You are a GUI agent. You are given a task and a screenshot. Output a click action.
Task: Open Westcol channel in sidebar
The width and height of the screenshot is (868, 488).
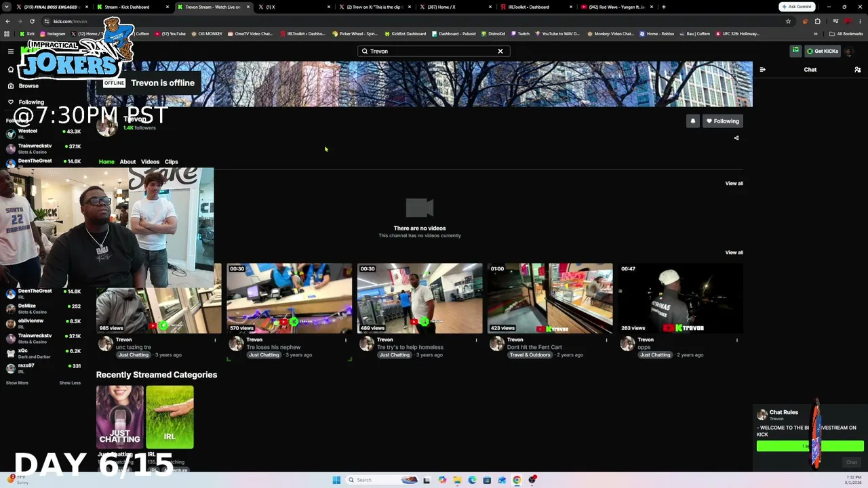tap(43, 134)
